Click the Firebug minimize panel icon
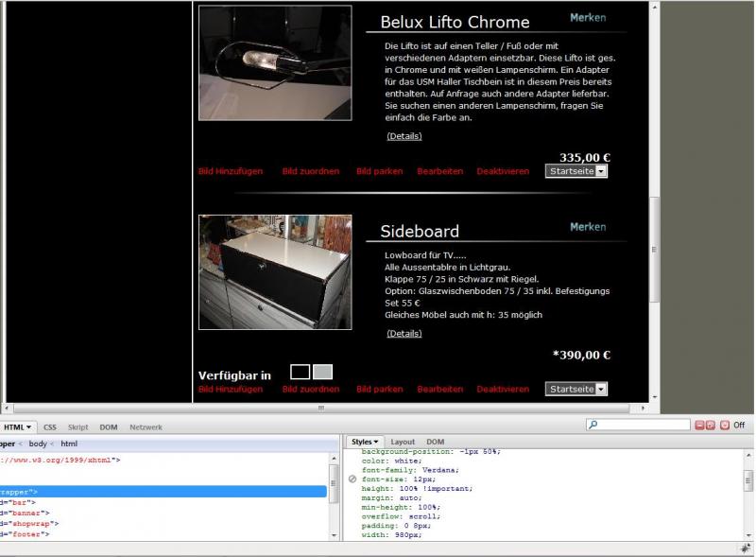Viewport: 756px width, 557px height. 700,426
